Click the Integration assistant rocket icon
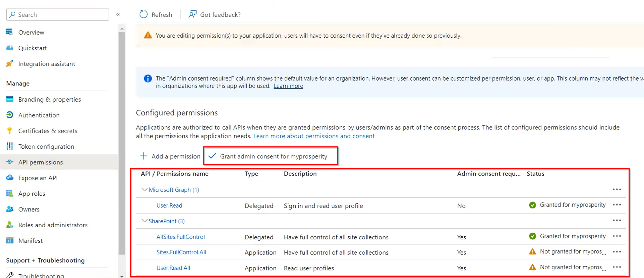644x278 pixels. pos(10,63)
